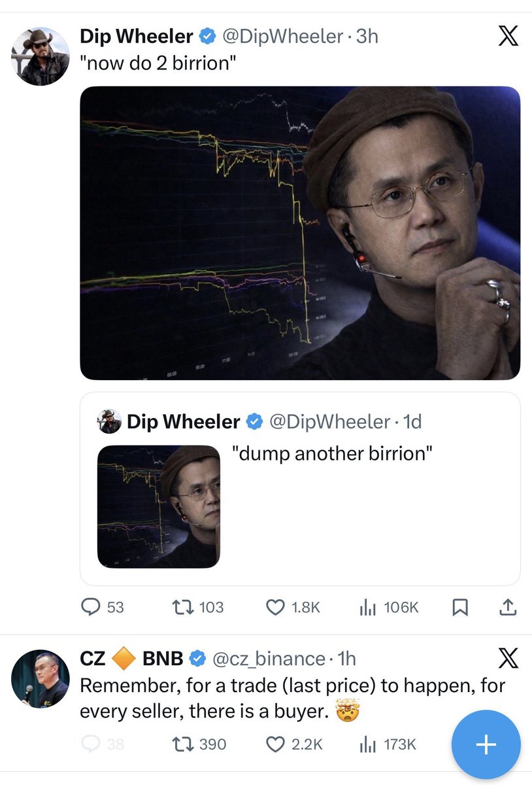Open the chart meme image
The image size is (532, 785).
(x=300, y=233)
